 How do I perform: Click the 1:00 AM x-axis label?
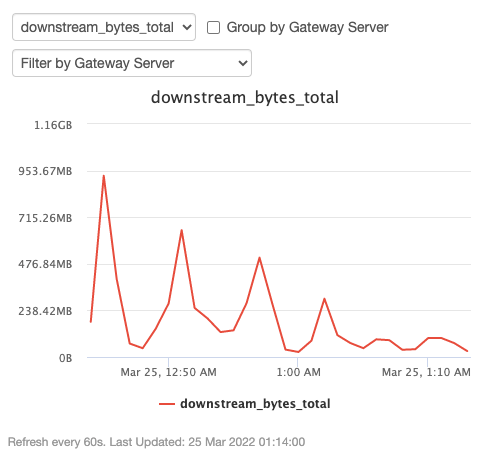(298, 372)
